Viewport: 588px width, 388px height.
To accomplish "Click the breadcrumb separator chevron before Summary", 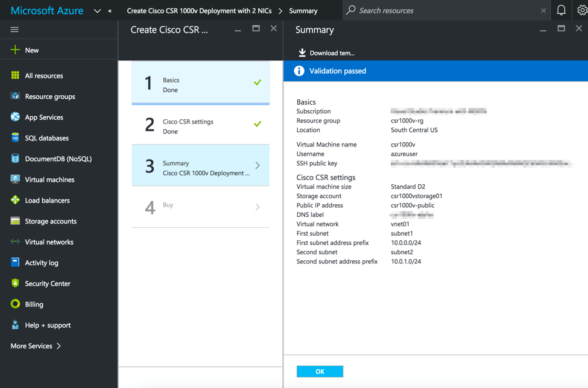I will coord(280,11).
